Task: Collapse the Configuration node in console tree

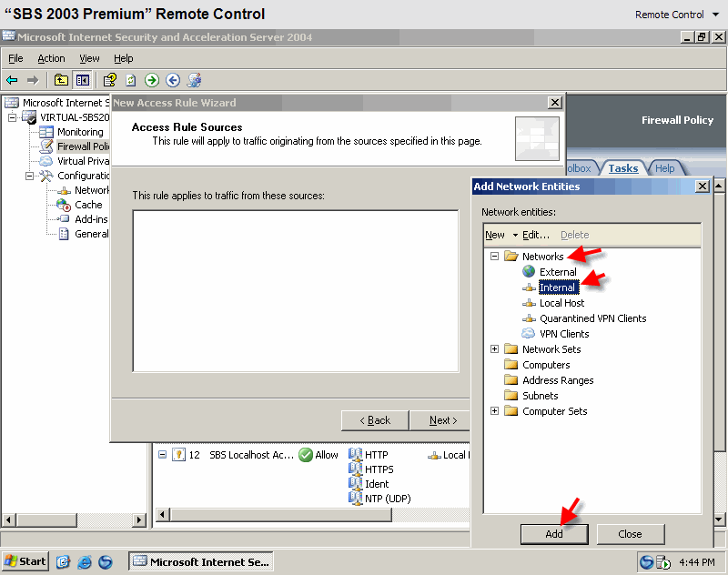Action: 30,176
